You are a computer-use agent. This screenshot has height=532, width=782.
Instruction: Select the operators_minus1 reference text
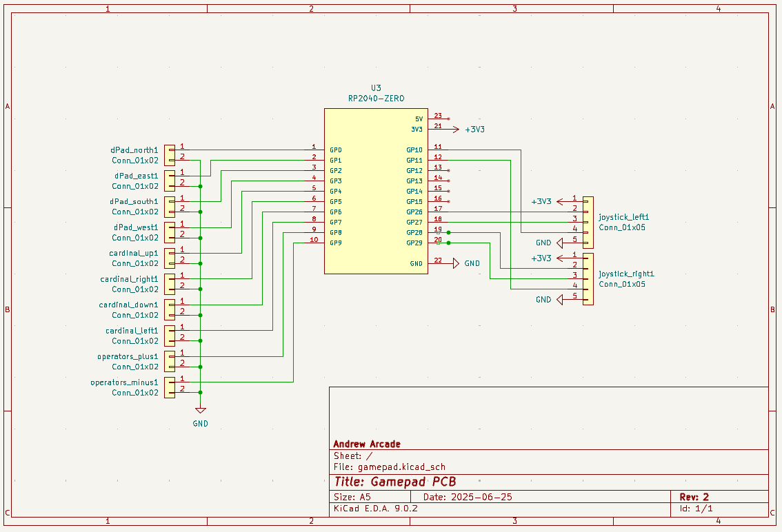click(124, 382)
